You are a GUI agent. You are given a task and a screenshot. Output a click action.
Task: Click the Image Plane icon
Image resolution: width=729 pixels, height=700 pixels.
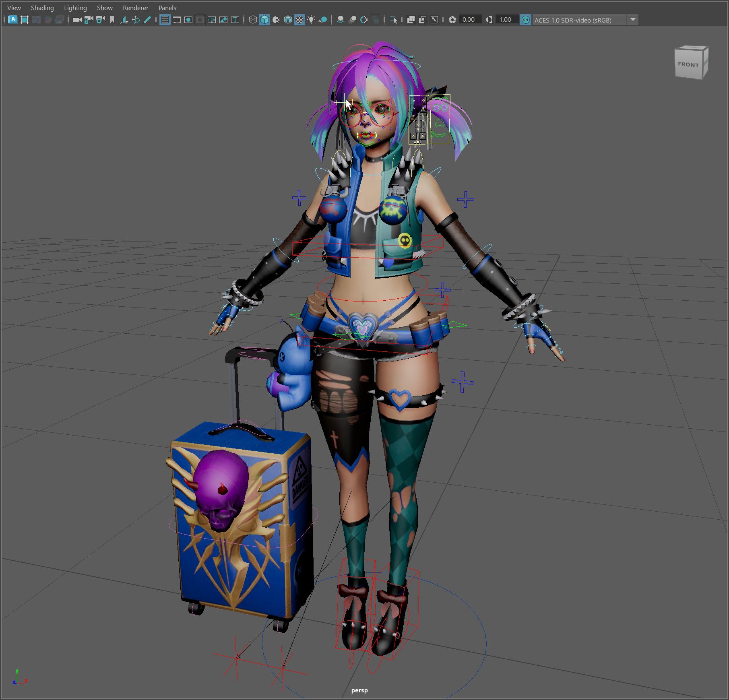point(124,20)
